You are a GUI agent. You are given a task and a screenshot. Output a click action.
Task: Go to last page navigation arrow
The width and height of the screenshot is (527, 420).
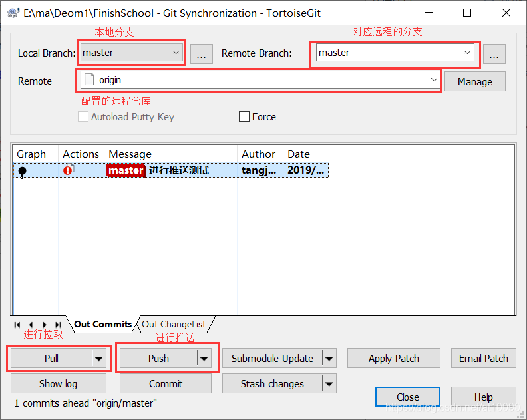(x=58, y=325)
